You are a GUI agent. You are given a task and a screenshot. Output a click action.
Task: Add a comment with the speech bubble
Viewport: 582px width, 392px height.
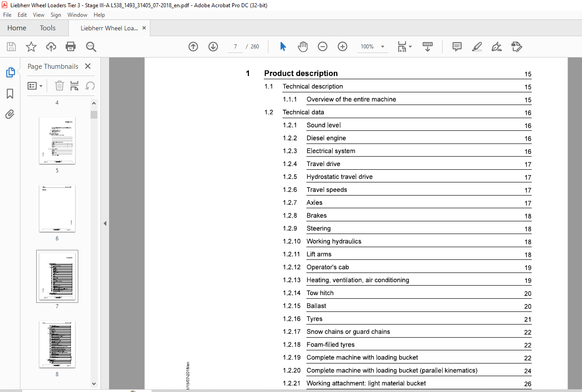point(457,47)
